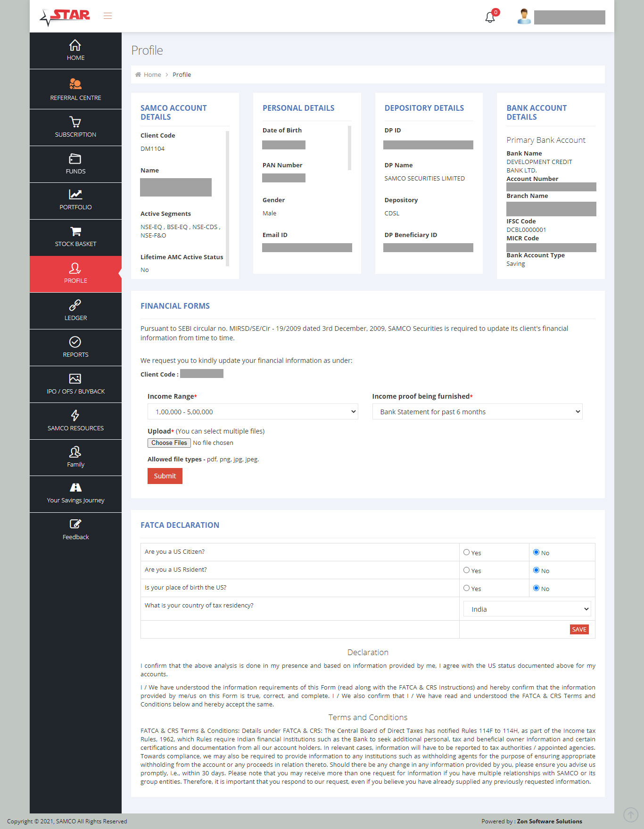Select Yes for US Resident
This screenshot has width=644, height=829.
[x=466, y=570]
